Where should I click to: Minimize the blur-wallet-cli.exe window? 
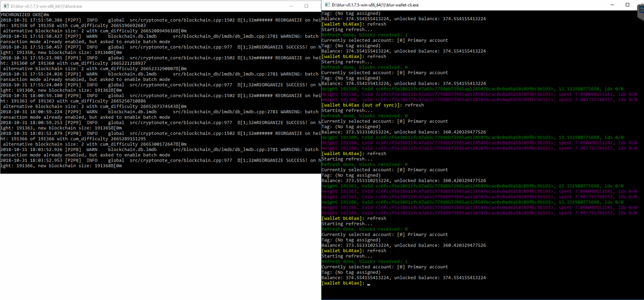(613, 5)
